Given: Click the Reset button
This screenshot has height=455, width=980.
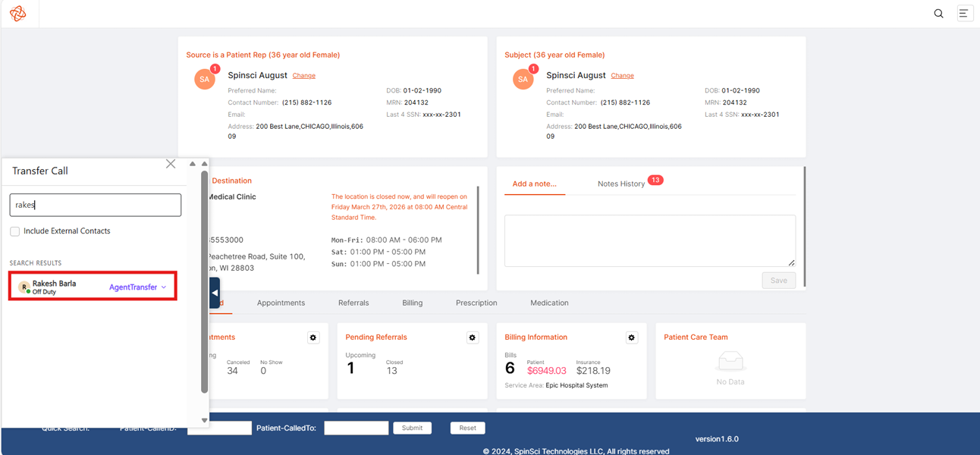Looking at the screenshot, I should (468, 428).
